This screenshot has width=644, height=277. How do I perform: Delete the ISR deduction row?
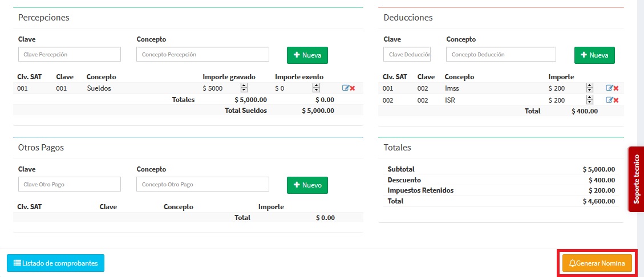(x=616, y=100)
